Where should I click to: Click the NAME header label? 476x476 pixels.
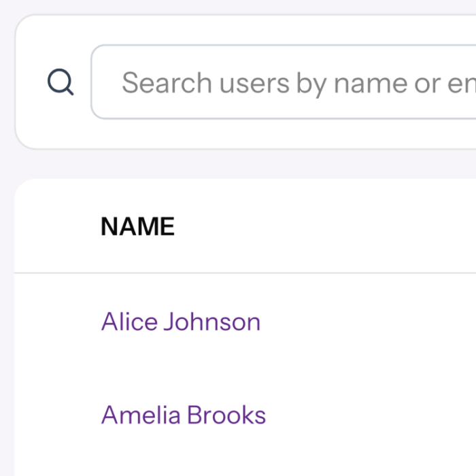137,226
